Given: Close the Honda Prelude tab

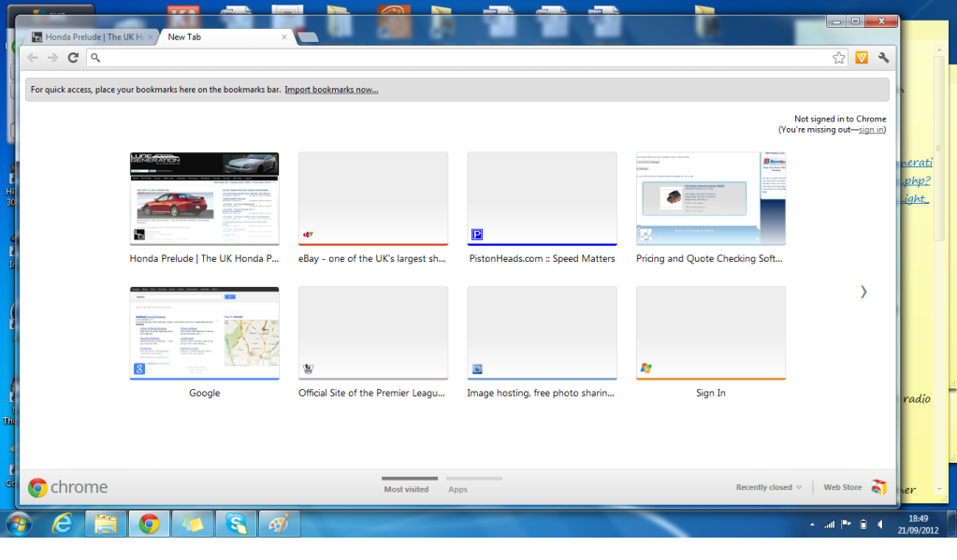Looking at the screenshot, I should point(150,37).
